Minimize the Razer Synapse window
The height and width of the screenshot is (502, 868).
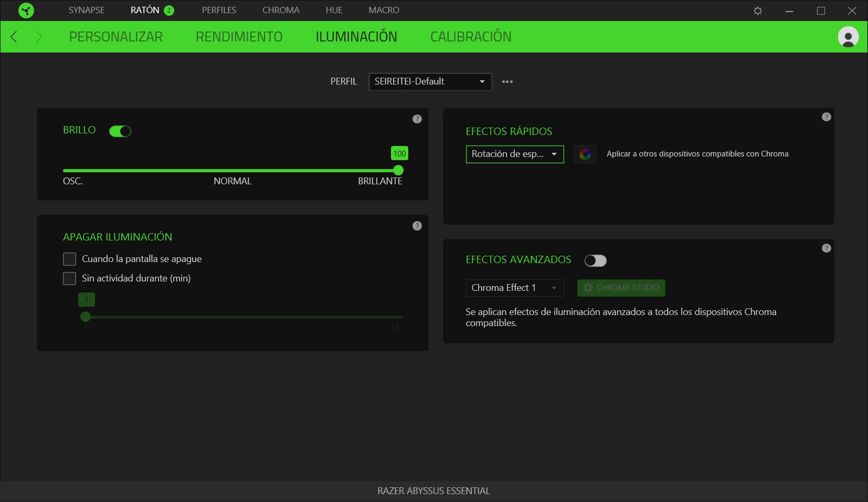click(789, 11)
